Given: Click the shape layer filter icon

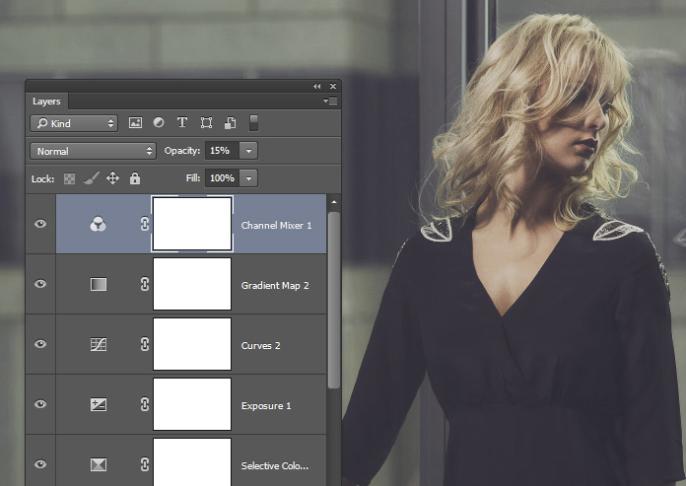Looking at the screenshot, I should pos(206,123).
